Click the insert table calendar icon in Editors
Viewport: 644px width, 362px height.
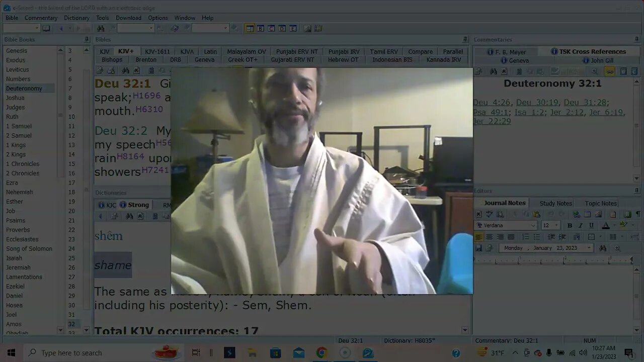tap(587, 214)
